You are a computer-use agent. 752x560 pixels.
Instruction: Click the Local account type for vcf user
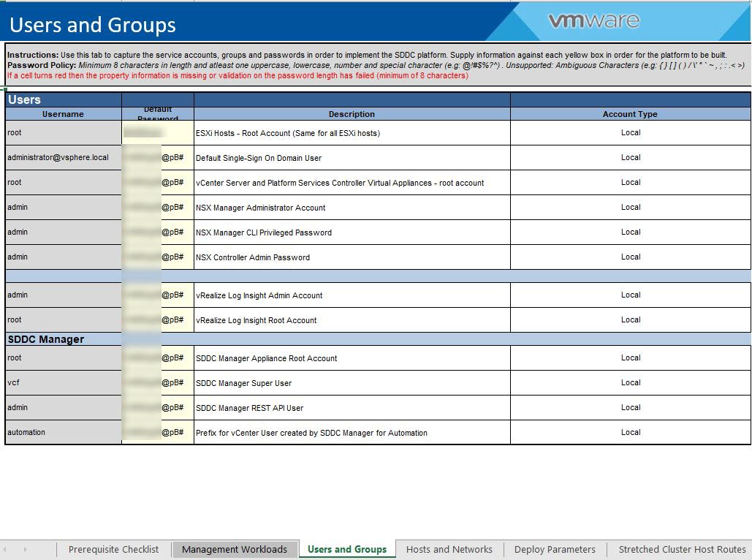(x=629, y=382)
